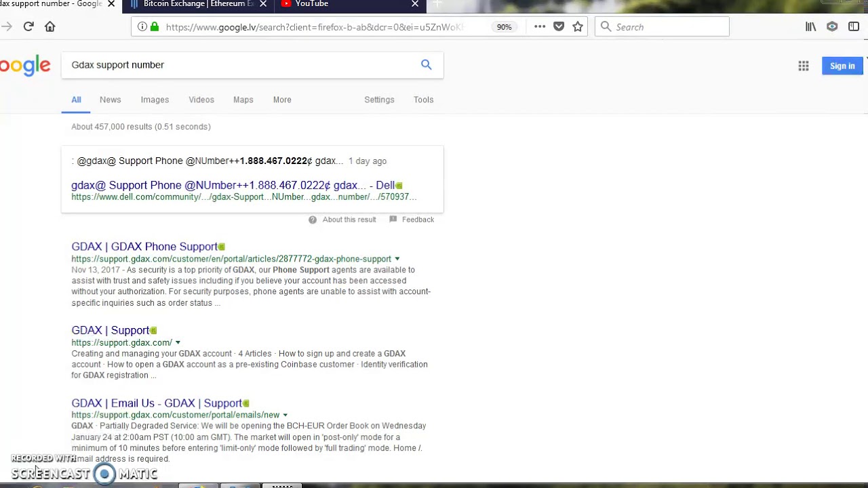Click the green padlock security icon
Screen dimensions: 868x488
tap(155, 26)
